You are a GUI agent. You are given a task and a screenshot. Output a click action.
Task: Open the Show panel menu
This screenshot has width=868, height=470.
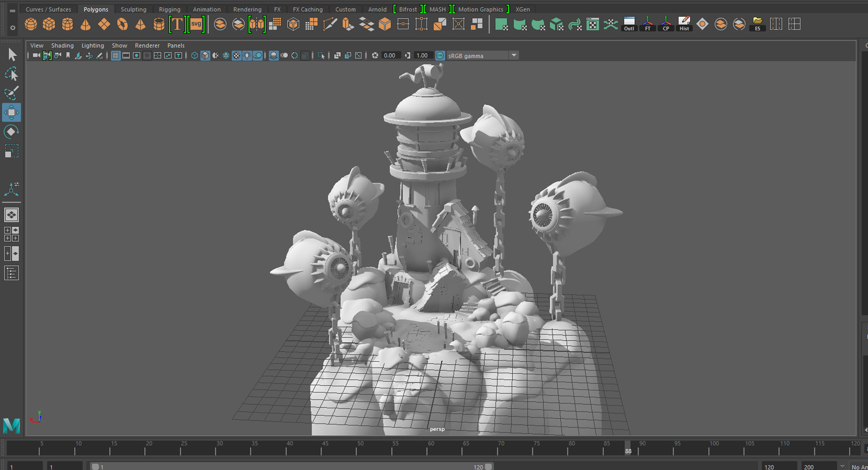click(x=119, y=46)
